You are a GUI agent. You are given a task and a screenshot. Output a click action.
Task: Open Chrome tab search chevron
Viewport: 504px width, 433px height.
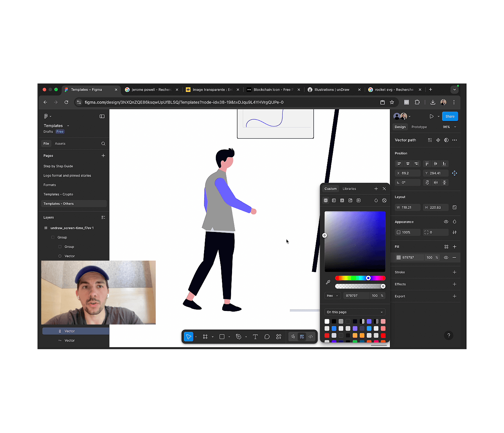[x=455, y=90]
